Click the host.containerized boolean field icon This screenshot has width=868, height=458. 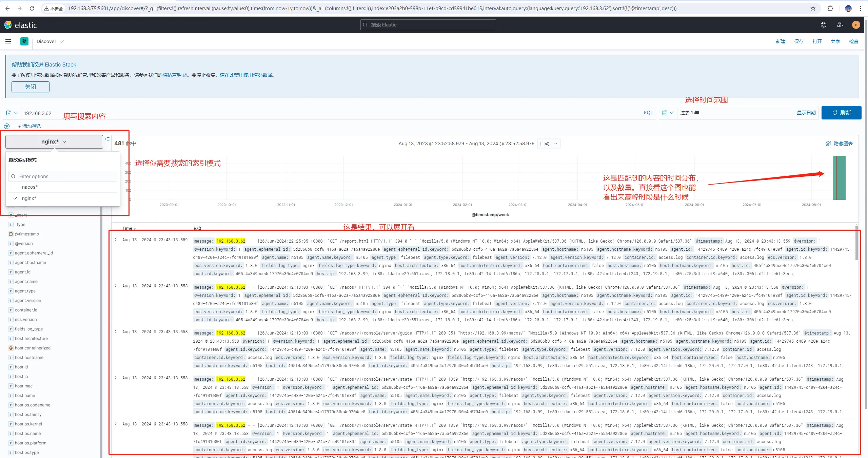[11, 348]
